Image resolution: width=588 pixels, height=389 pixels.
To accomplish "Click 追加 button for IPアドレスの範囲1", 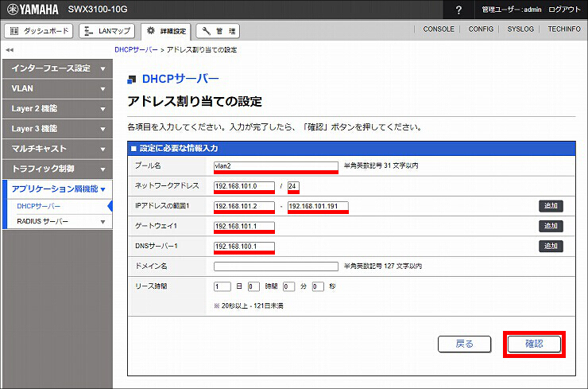I will pyautogui.click(x=551, y=206).
